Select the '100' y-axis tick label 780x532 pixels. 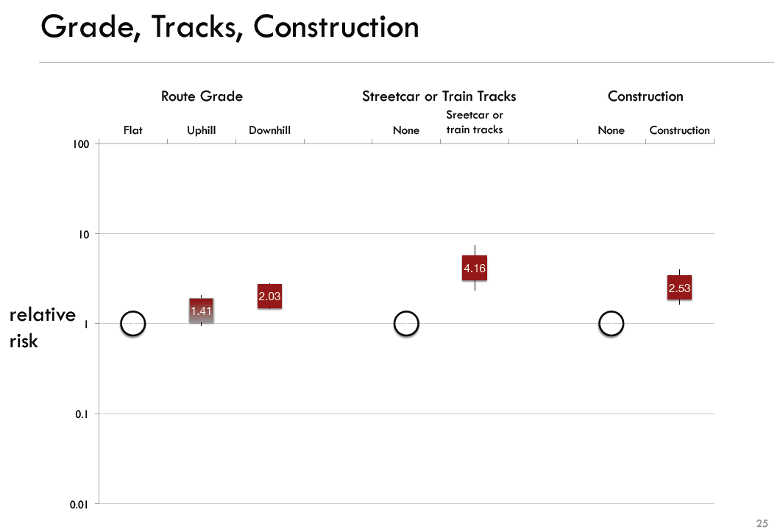click(x=81, y=144)
